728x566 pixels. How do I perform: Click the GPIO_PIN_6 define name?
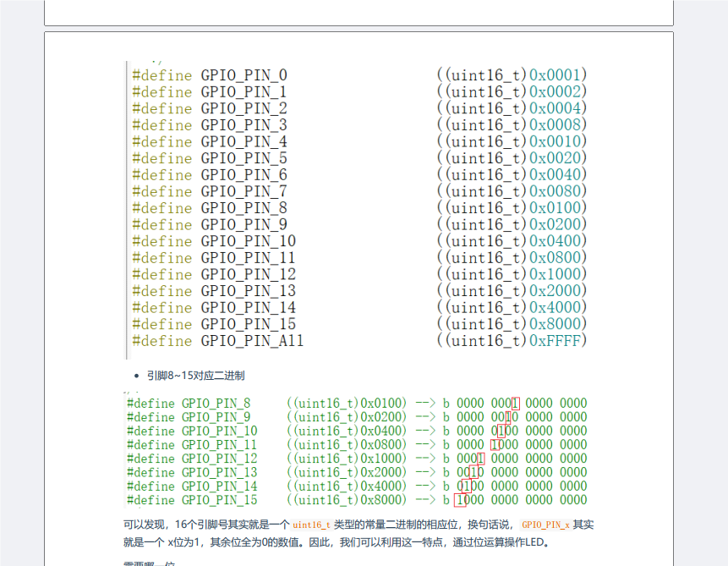[244, 175]
